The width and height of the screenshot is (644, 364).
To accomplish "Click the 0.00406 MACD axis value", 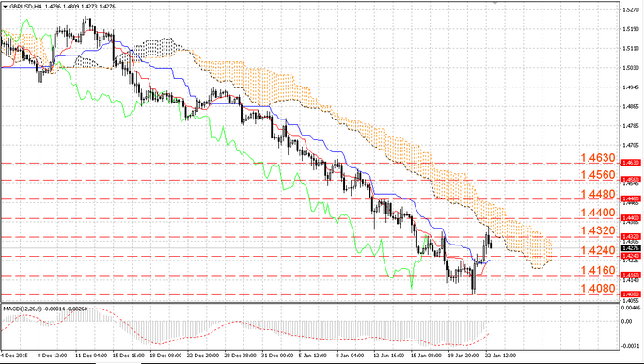I will 631,307.
